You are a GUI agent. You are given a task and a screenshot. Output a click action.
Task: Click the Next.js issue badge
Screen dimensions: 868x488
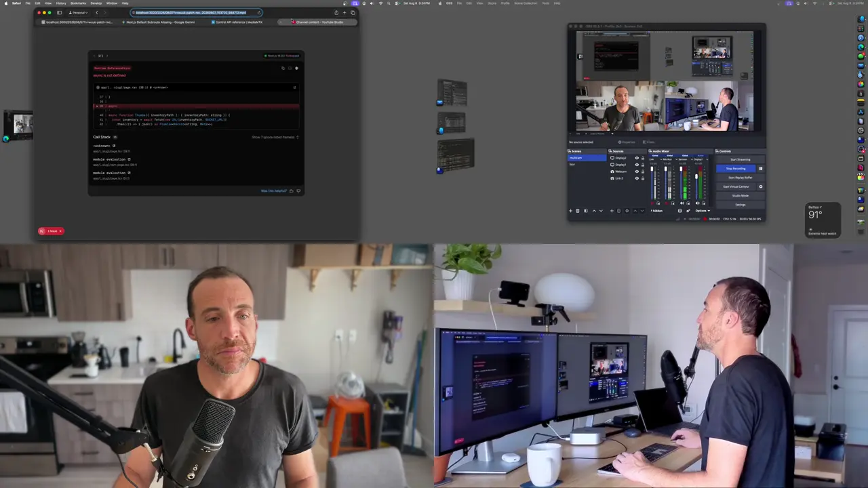pyautogui.click(x=52, y=231)
